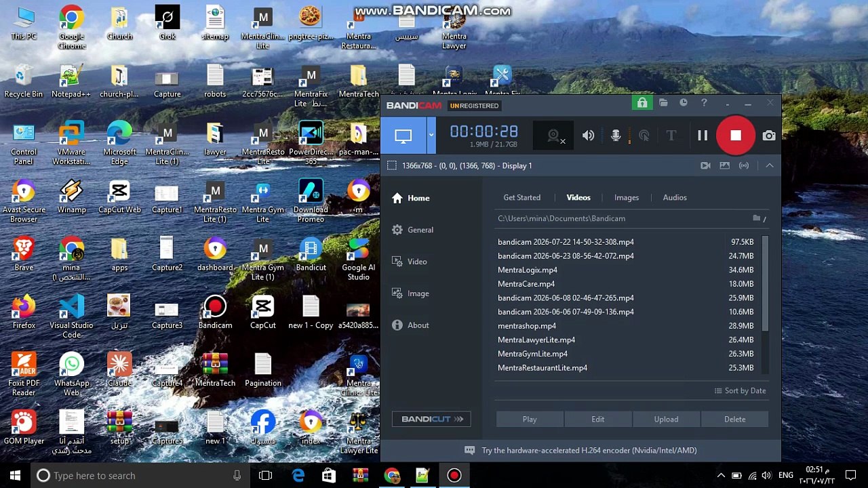
Task: Click Windows taskbar search box
Action: tap(139, 476)
